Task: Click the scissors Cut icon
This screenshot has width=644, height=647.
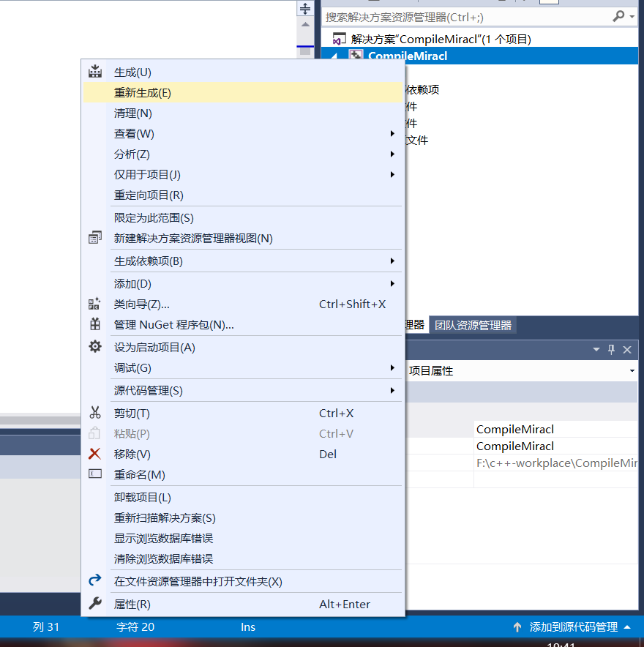Action: 95,413
